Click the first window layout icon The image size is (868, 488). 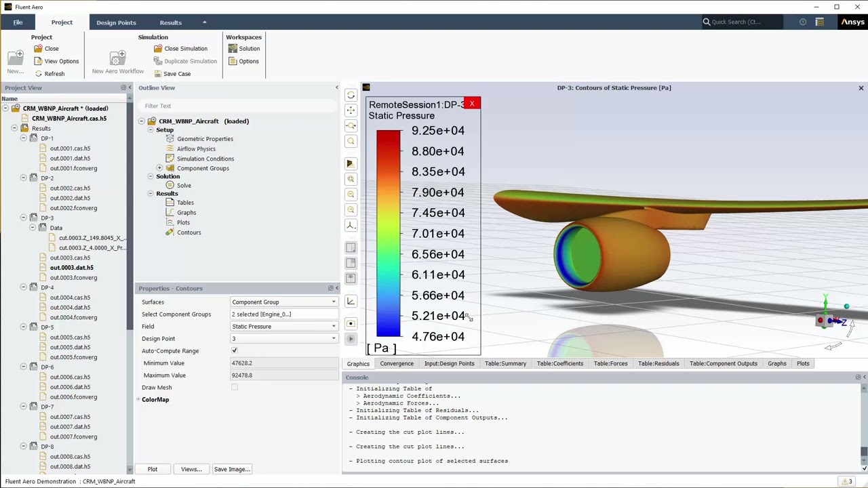(351, 248)
